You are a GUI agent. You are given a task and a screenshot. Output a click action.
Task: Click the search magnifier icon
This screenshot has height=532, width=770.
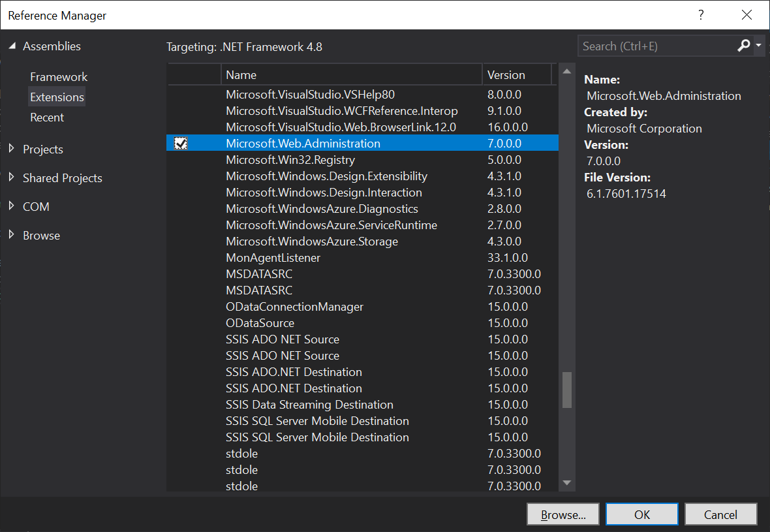(744, 46)
